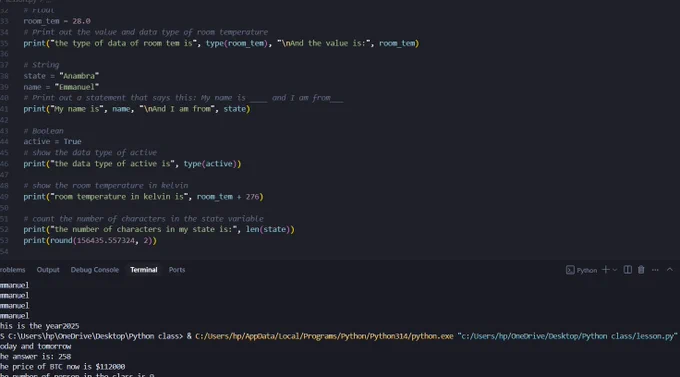Click the 'room_tem + 276' print line

[143, 197]
